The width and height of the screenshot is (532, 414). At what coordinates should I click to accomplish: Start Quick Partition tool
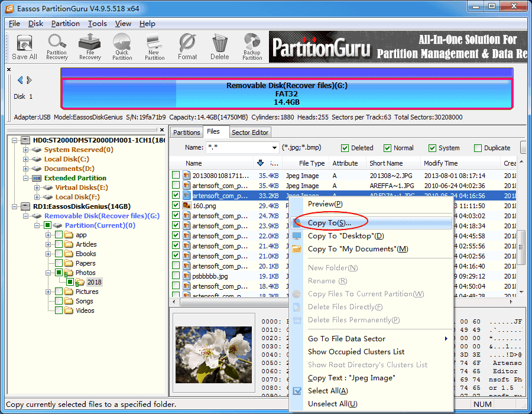(x=122, y=47)
